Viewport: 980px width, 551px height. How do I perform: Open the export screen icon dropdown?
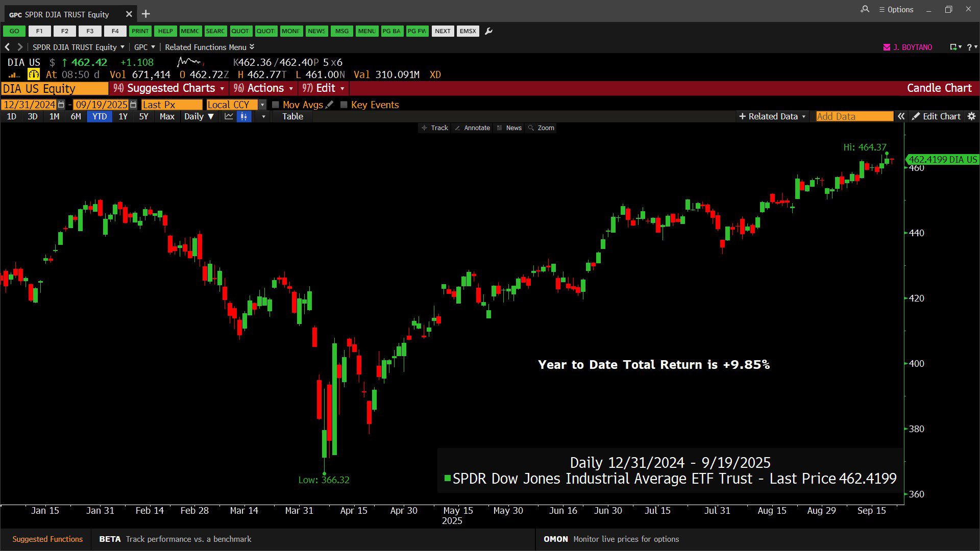coord(955,47)
